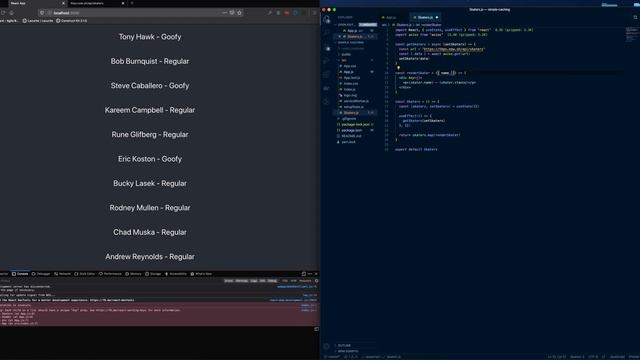The height and width of the screenshot is (360, 640).
Task: Open the Firefox hamburger menu
Action: [314, 13]
